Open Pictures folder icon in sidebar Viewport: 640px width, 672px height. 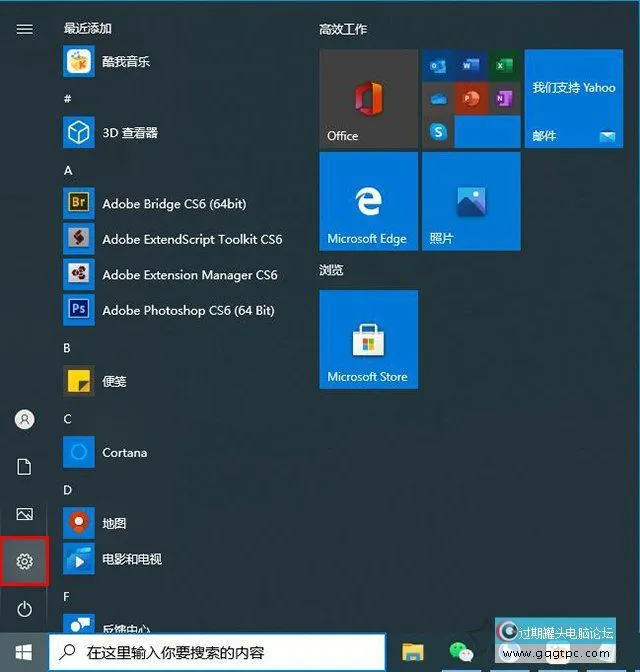(24, 514)
